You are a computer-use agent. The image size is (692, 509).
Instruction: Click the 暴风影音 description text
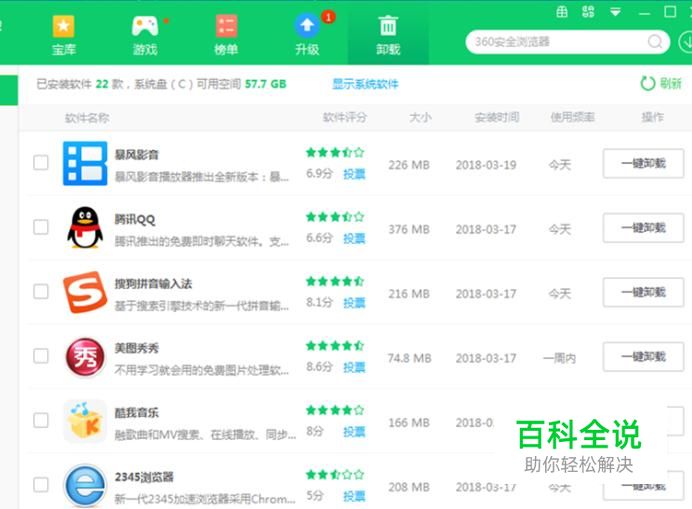point(202,177)
